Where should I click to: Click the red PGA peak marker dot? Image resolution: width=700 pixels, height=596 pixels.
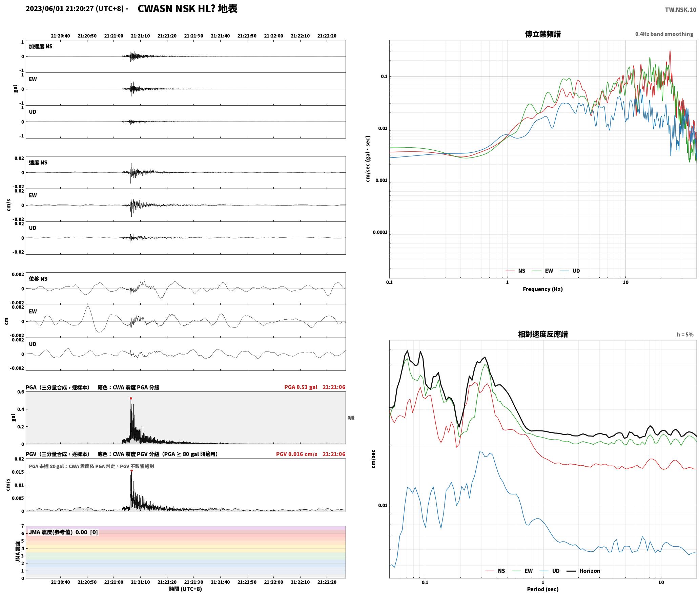(131, 398)
